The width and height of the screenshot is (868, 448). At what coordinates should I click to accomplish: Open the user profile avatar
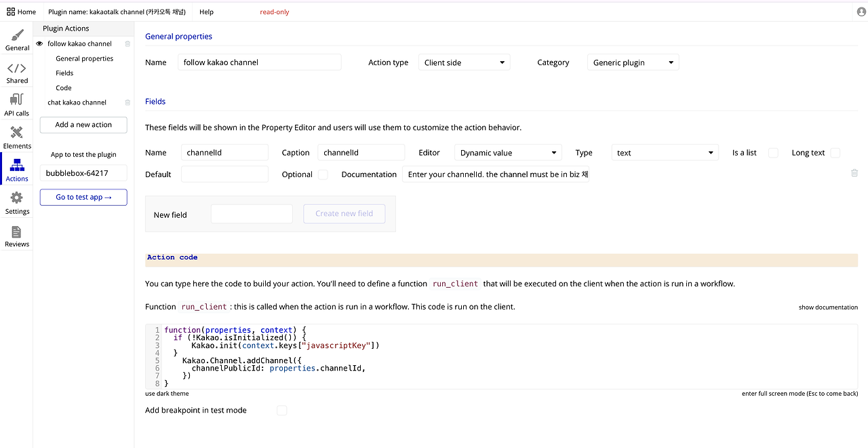[861, 12]
